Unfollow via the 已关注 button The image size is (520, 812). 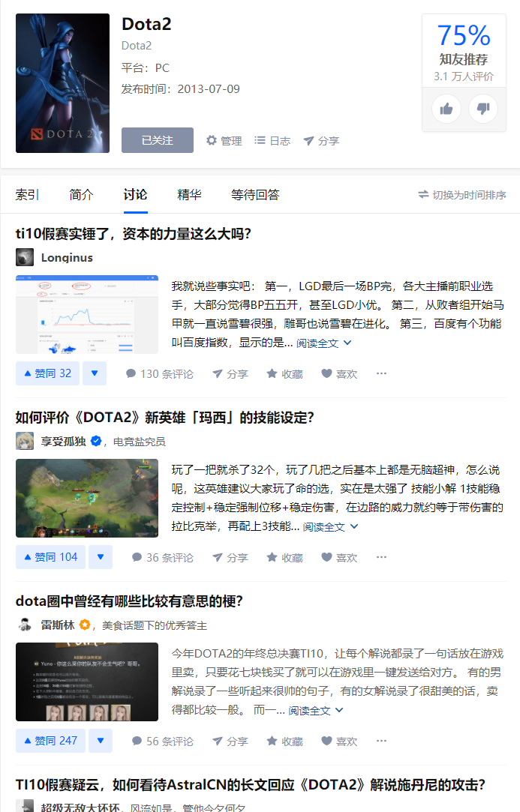coord(158,140)
